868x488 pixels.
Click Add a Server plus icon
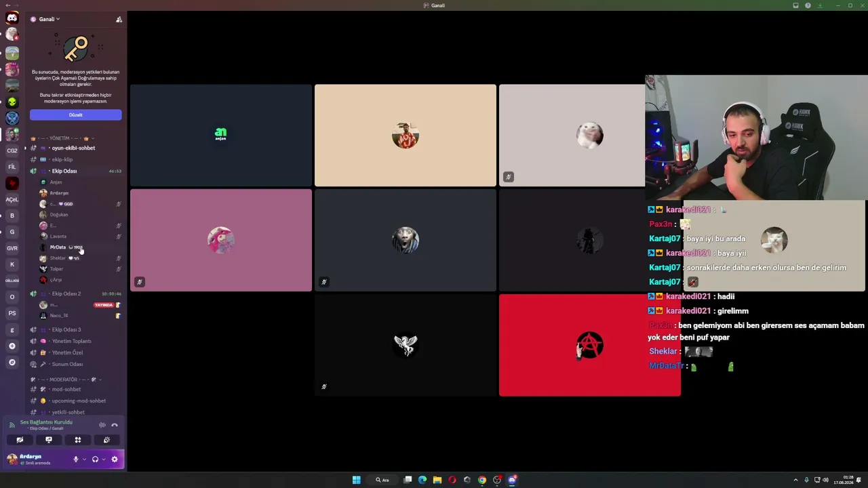point(12,346)
